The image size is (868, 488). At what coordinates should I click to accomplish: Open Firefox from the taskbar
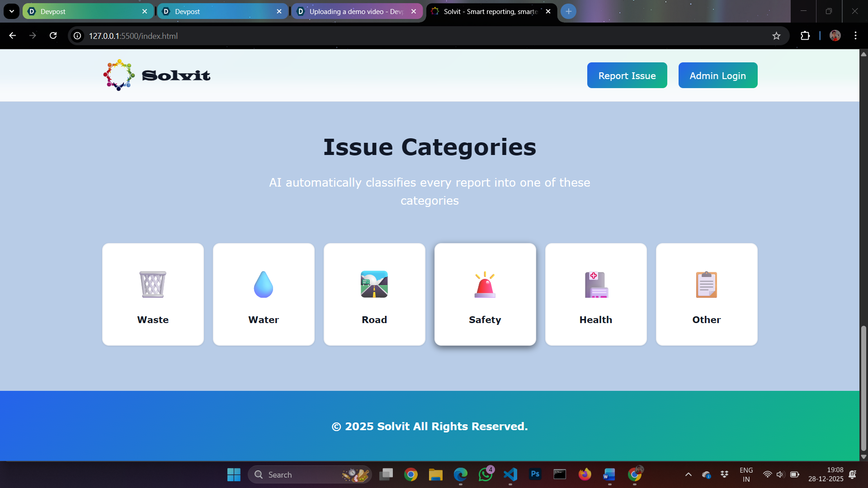[x=585, y=474]
